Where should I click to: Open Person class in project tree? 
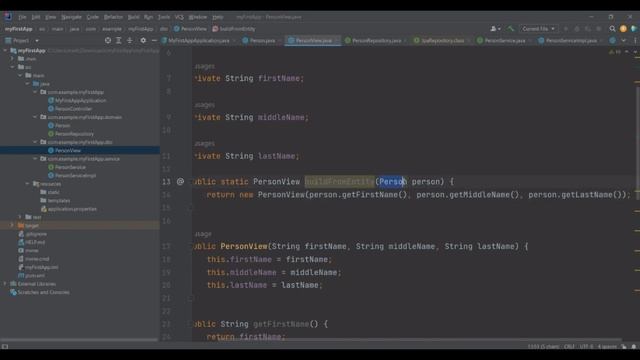[x=59, y=125]
